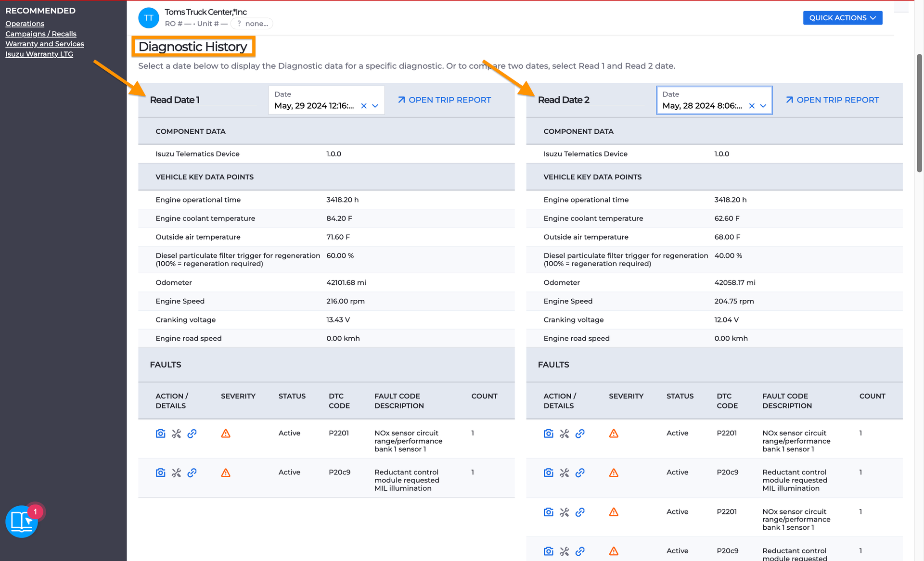Click Engine coolant temperature 62.60 F

coord(727,218)
